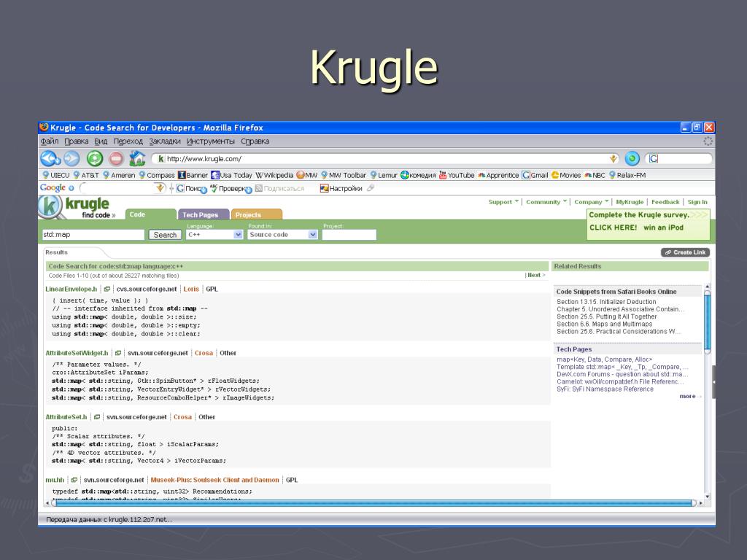Open the Правка menu

click(76, 141)
